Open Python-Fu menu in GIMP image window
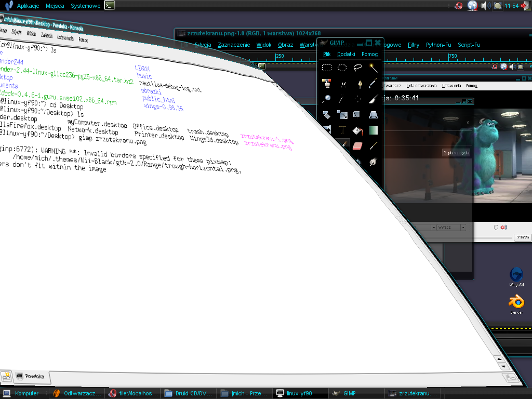The height and width of the screenshot is (399, 532). click(x=438, y=45)
